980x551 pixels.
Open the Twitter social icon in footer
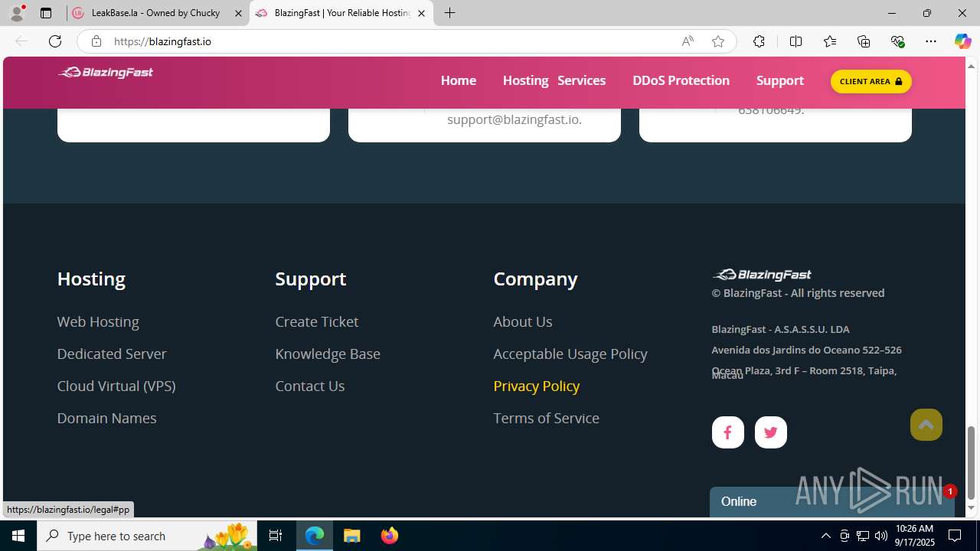[770, 432]
